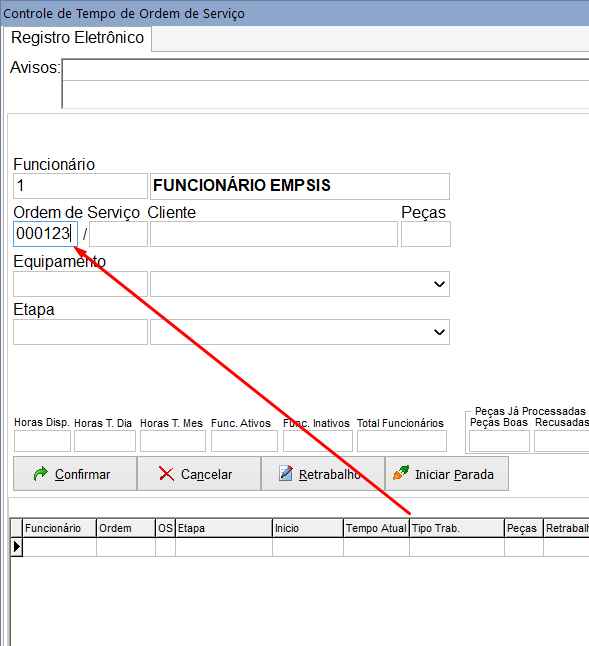
Task: Focus the Funcionário code field
Action: pyautogui.click(x=80, y=186)
